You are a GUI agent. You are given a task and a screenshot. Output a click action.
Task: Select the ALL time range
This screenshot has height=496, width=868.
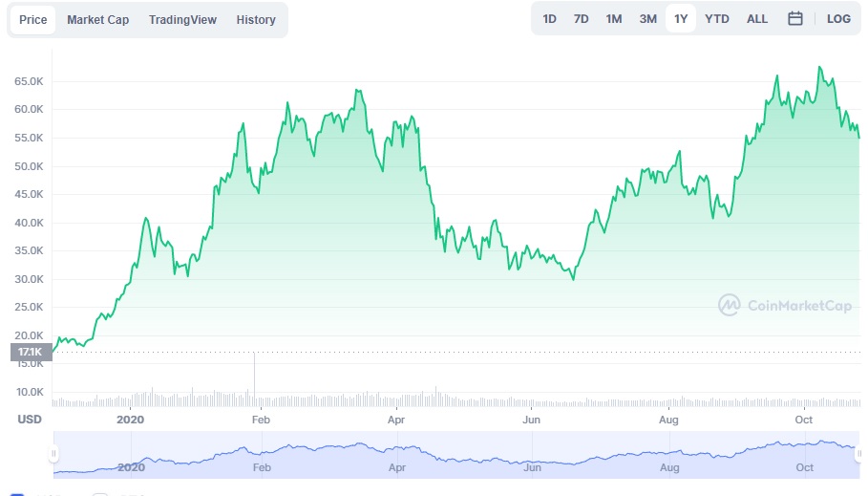756,19
